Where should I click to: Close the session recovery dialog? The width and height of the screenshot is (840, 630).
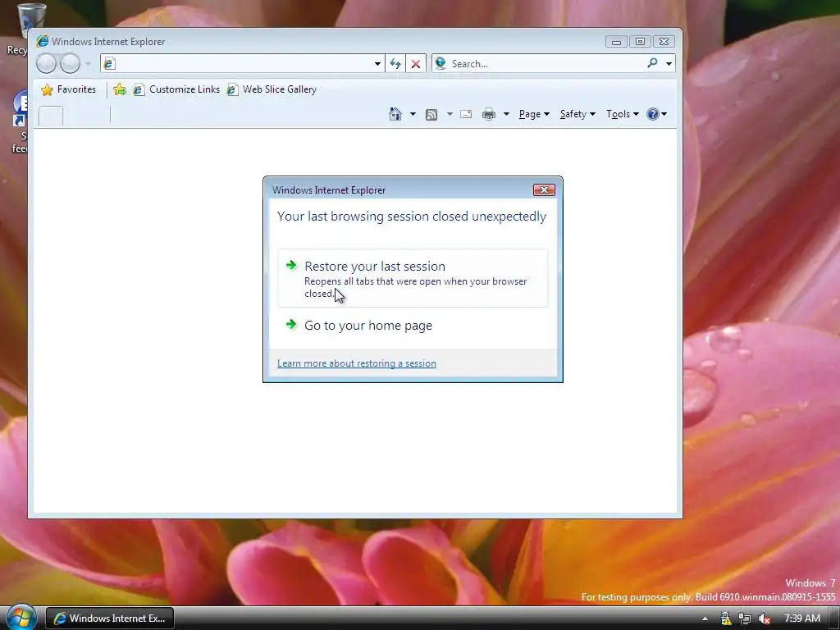click(544, 189)
